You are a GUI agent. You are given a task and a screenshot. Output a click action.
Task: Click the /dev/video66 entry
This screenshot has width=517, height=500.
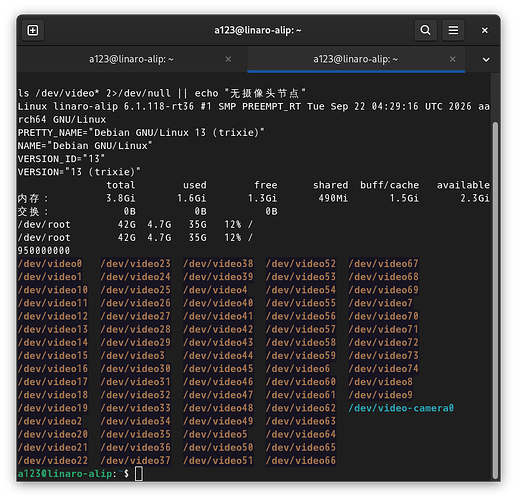[x=301, y=461]
